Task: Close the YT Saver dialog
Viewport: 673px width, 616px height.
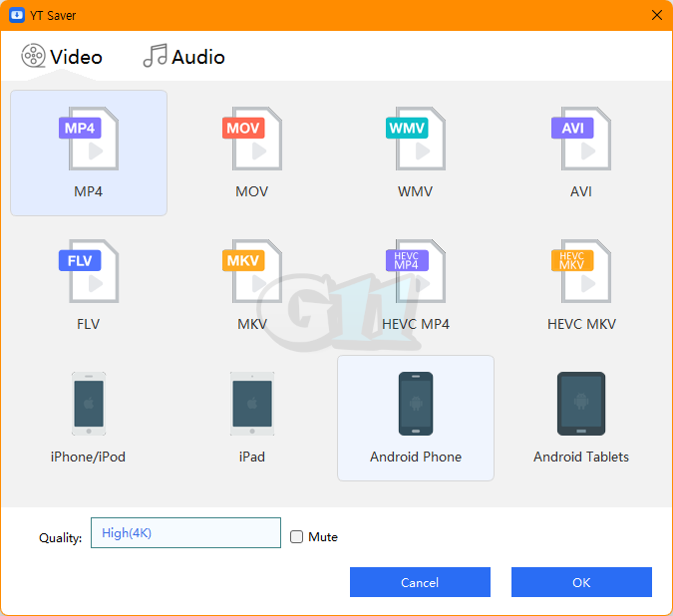Action: tap(657, 15)
